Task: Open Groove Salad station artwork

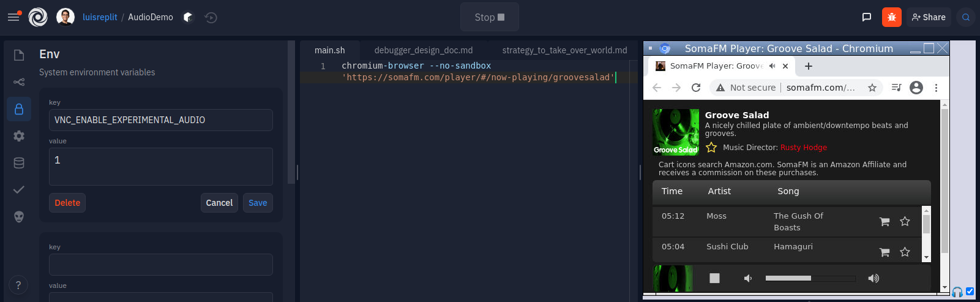Action: [676, 132]
